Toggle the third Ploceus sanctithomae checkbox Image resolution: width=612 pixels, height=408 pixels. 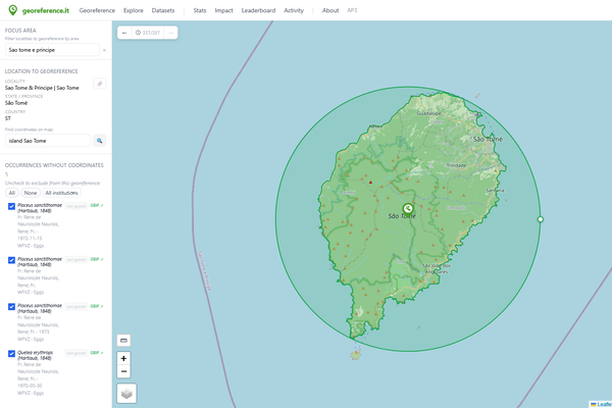pos(12,307)
